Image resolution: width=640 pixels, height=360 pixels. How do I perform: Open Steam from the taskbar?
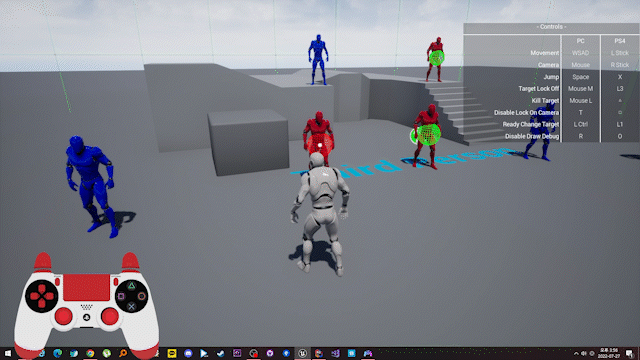pos(221,353)
